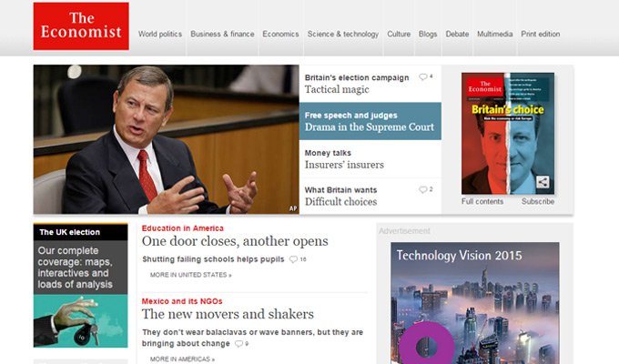The image size is (619, 364).
Task: Click Mexico and its NGOs heading
Action: tap(182, 301)
